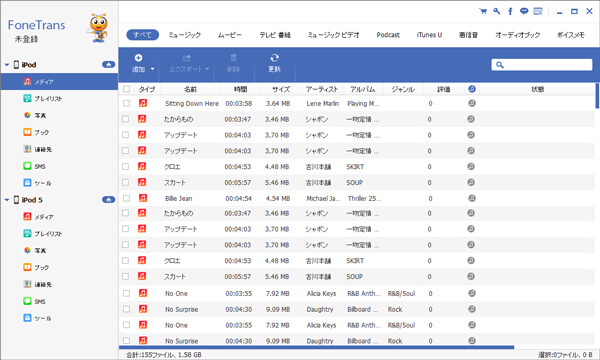Click the Add (追加) toolbar button
Image resolution: width=600 pixels, height=360 pixels.
tap(139, 64)
